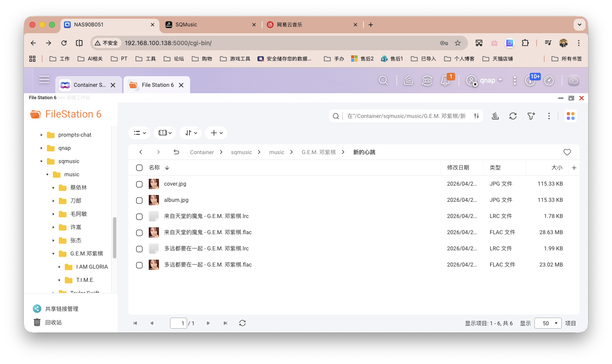Expand the G.E.M.邓紫棋 folder tree arrow
The height and width of the screenshot is (364, 612).
(53, 253)
